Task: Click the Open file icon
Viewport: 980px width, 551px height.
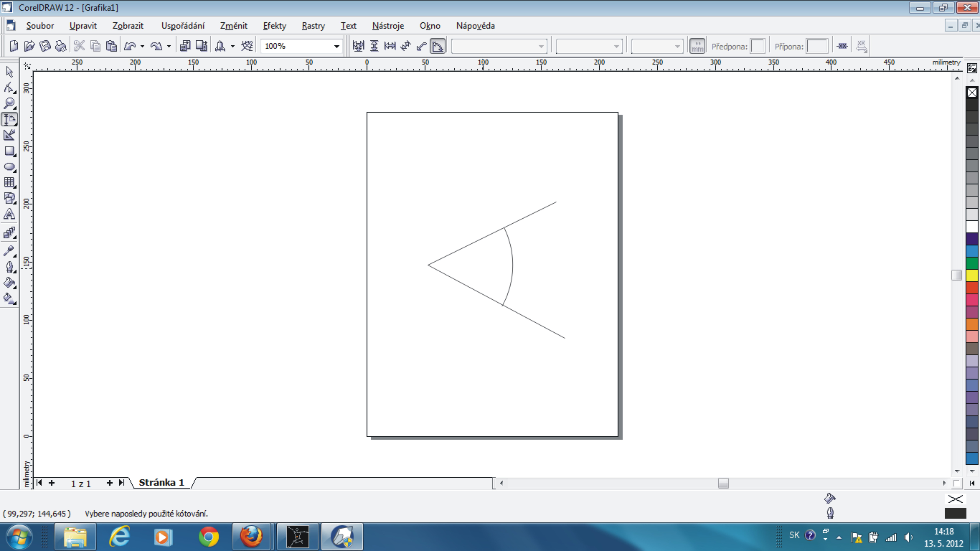Action: point(29,46)
